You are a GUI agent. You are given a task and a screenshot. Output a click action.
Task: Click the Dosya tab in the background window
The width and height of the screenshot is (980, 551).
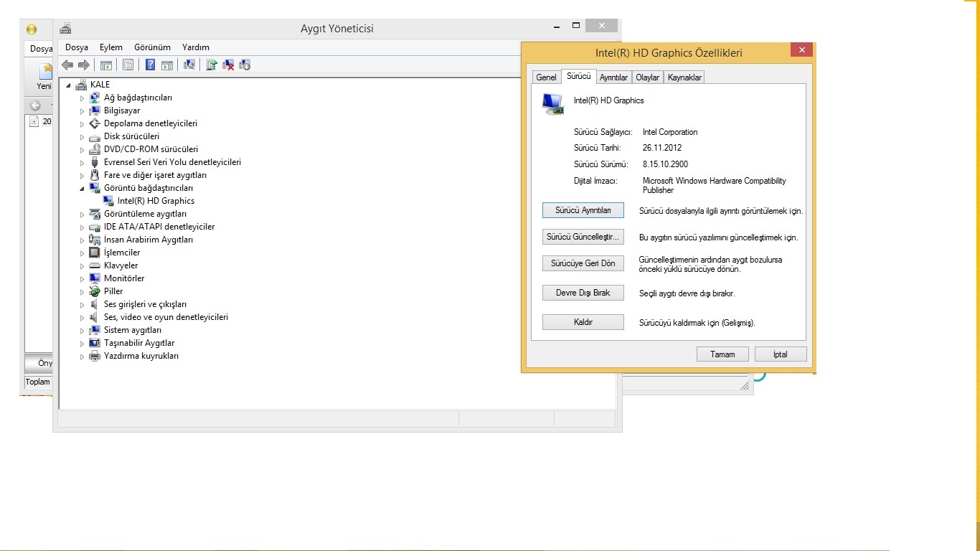41,49
